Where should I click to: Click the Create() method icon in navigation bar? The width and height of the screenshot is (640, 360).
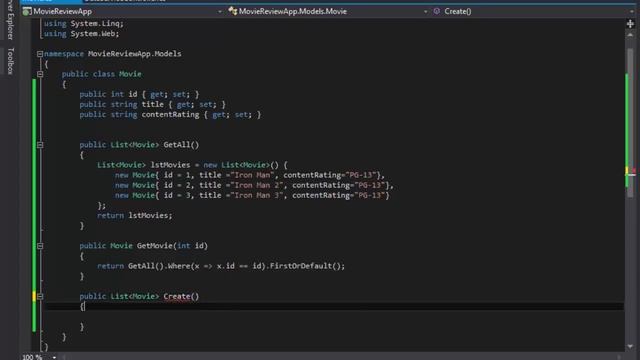pyautogui.click(x=437, y=11)
